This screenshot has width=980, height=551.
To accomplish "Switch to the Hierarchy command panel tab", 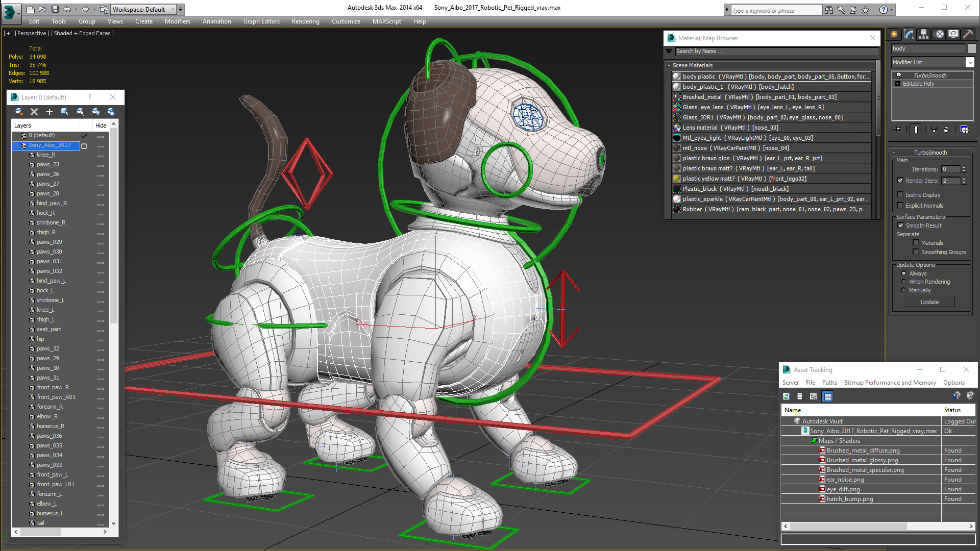I will click(x=924, y=34).
